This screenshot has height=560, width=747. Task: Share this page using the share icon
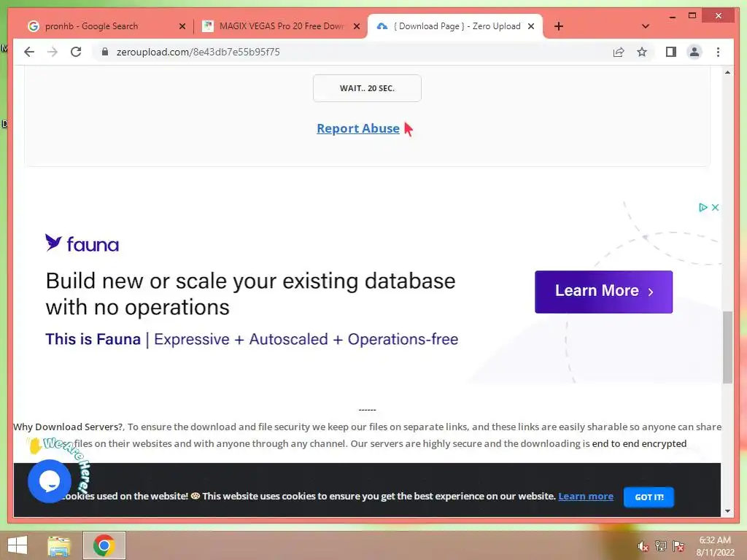click(x=619, y=52)
